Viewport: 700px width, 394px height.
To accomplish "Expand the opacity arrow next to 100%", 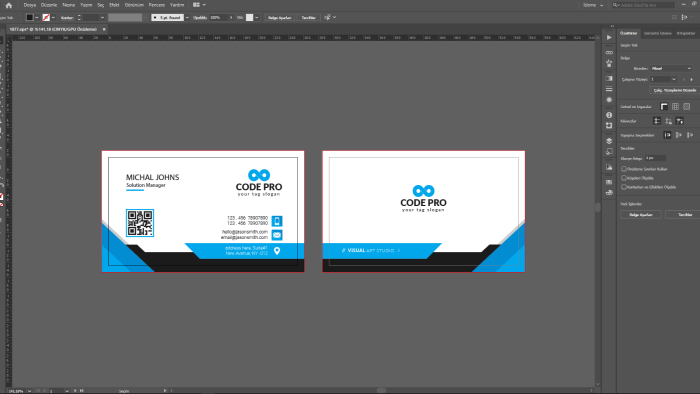I will pos(231,17).
